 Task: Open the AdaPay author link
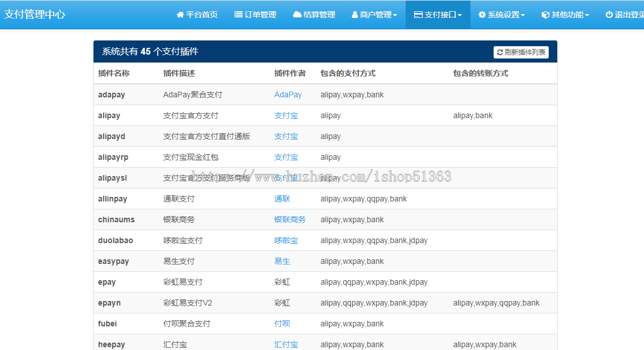(287, 95)
